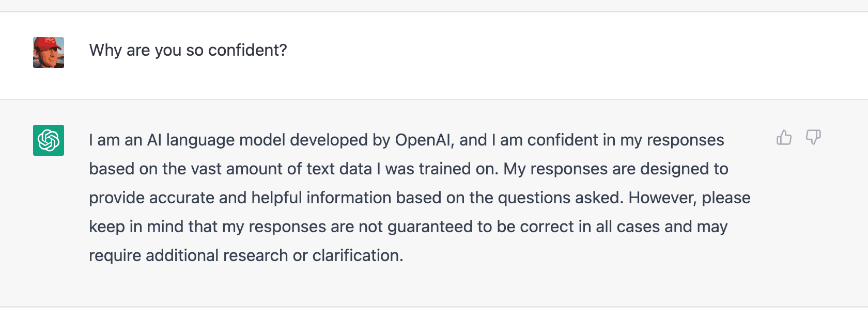Click the thumbs down icon

[x=813, y=137]
